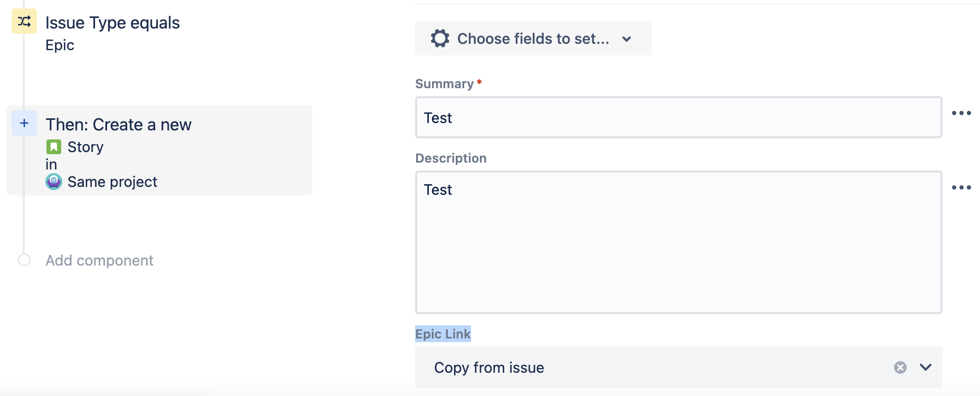The image size is (980, 396).
Task: Click into the Description text area
Action: point(678,242)
